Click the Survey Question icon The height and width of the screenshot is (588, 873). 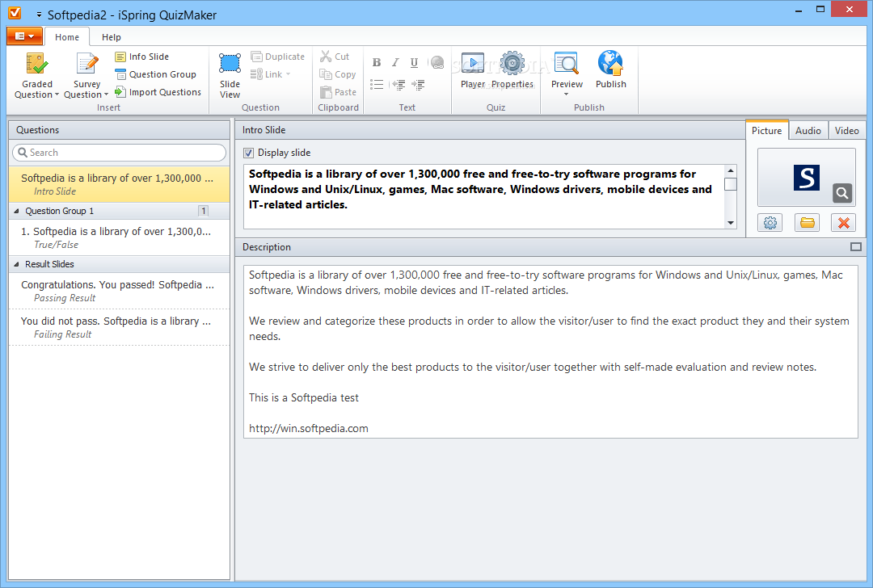click(x=86, y=64)
